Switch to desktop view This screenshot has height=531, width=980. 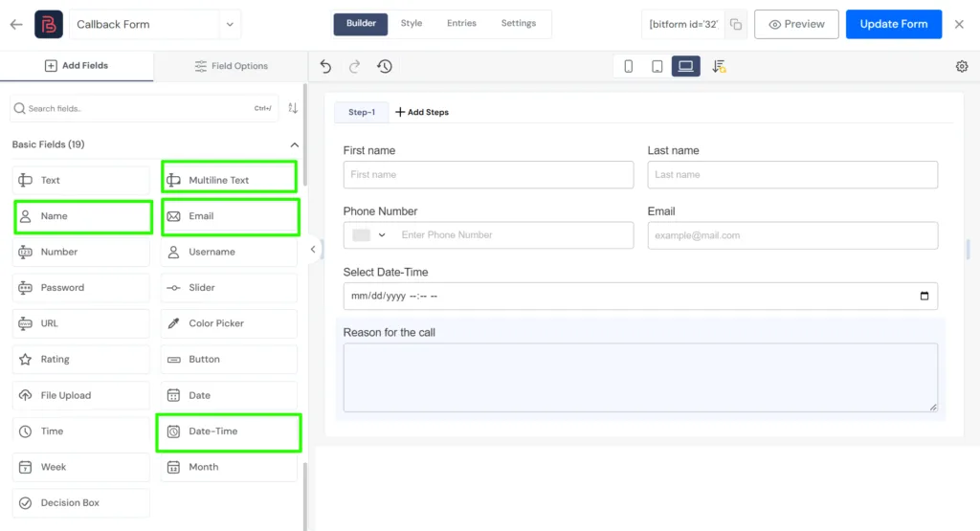[x=685, y=66]
